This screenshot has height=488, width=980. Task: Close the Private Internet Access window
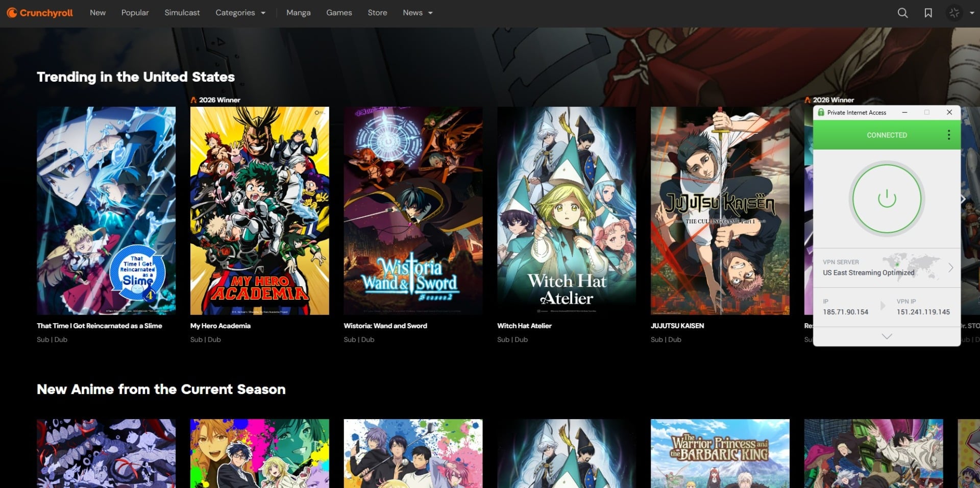pyautogui.click(x=949, y=112)
